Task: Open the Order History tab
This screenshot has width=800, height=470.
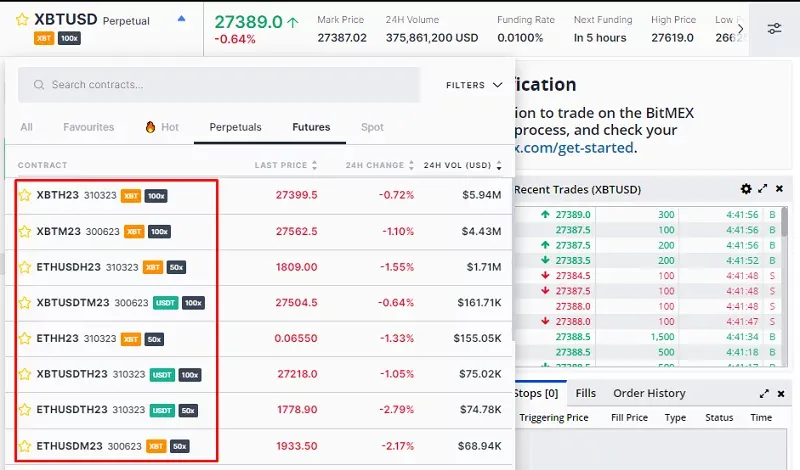Action: click(649, 393)
